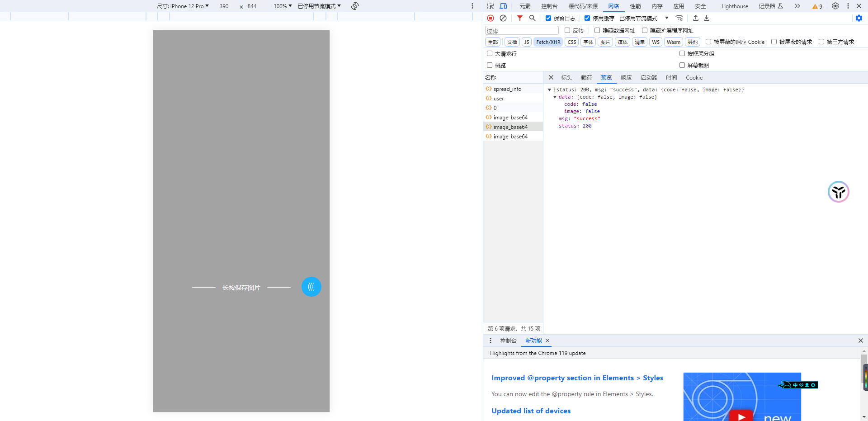The width and height of the screenshot is (868, 421).
Task: Close the bottom drawer
Action: (x=861, y=341)
